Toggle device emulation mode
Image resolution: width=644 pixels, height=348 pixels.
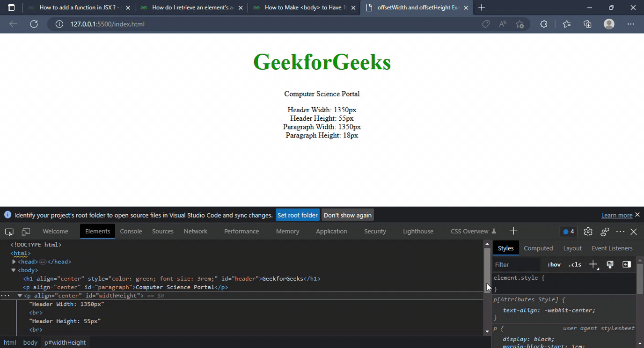pos(26,231)
